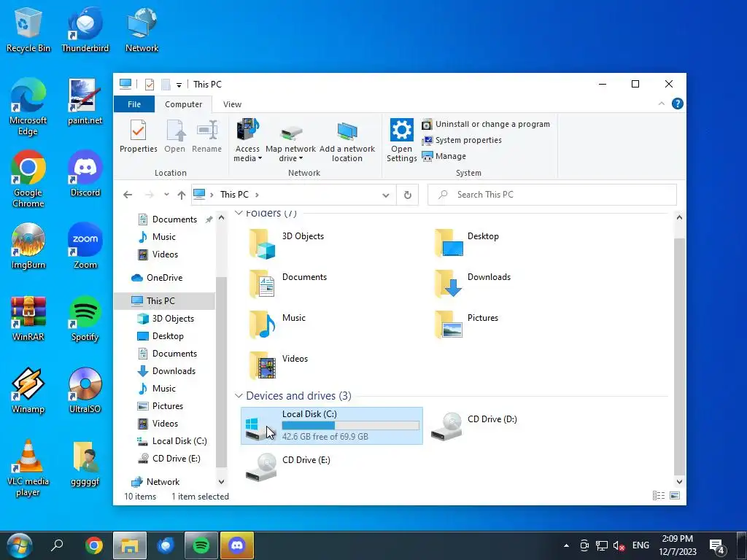Click the WinRAR desktop shortcut
The width and height of the screenshot is (747, 560).
(x=28, y=319)
